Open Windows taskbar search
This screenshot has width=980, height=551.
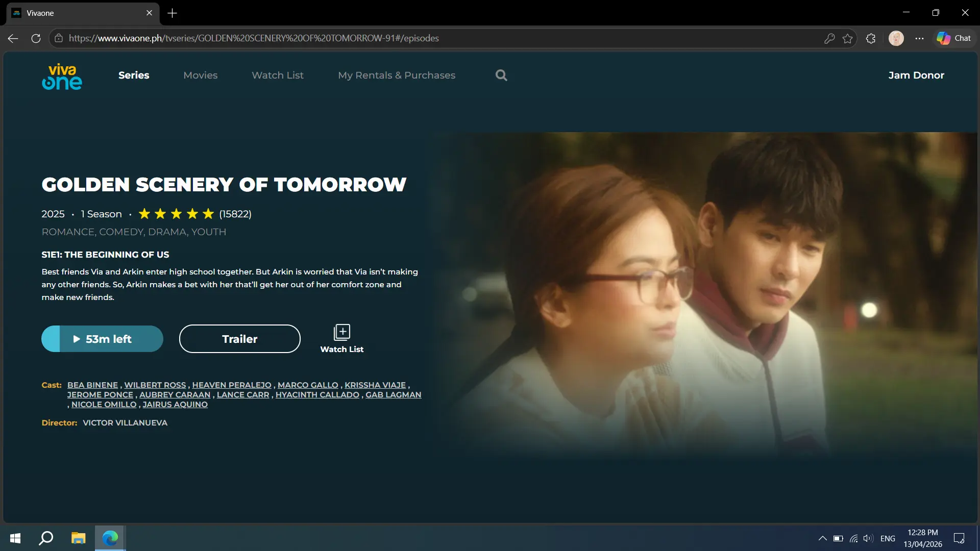(x=46, y=538)
